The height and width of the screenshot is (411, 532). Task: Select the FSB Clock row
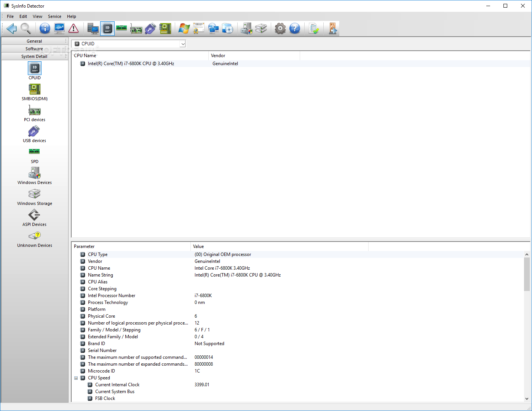pyautogui.click(x=297, y=398)
